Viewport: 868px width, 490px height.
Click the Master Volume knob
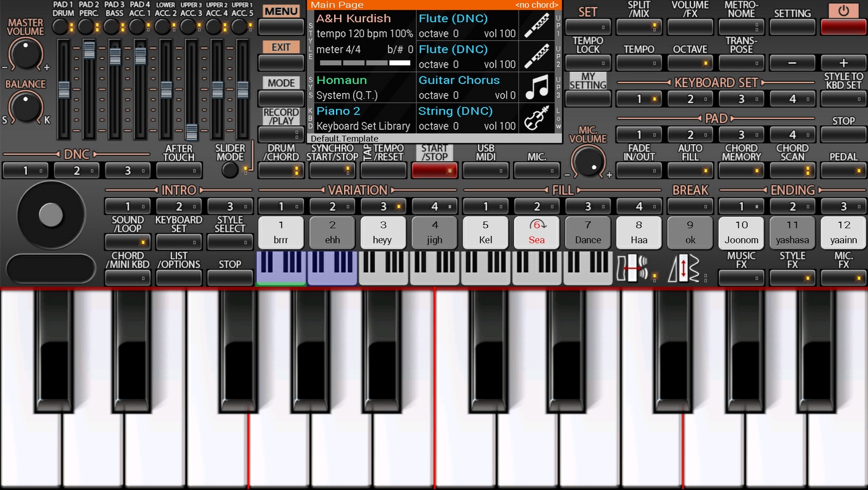[x=26, y=54]
